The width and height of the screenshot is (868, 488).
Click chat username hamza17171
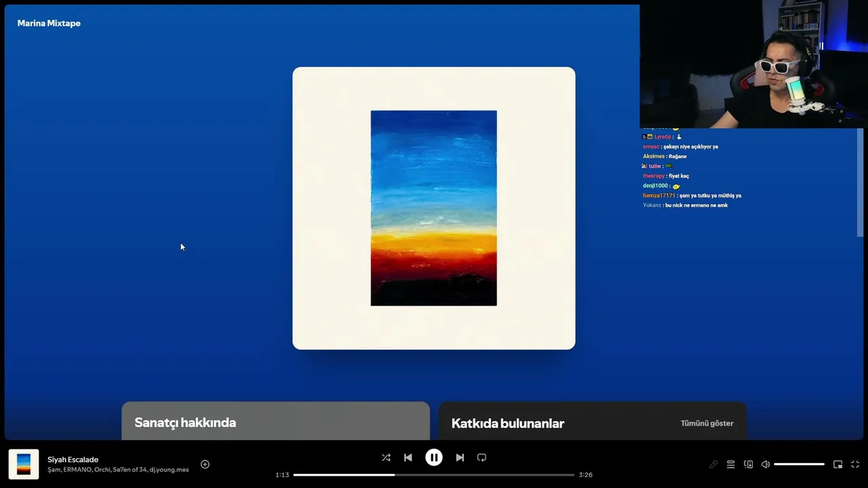pos(659,195)
